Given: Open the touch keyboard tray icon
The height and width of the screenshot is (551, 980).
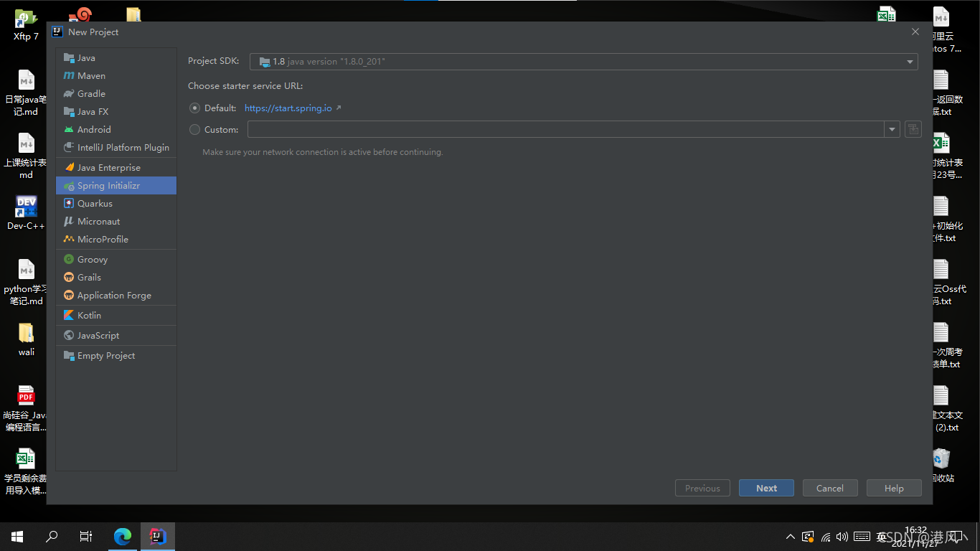Looking at the screenshot, I should [862, 536].
